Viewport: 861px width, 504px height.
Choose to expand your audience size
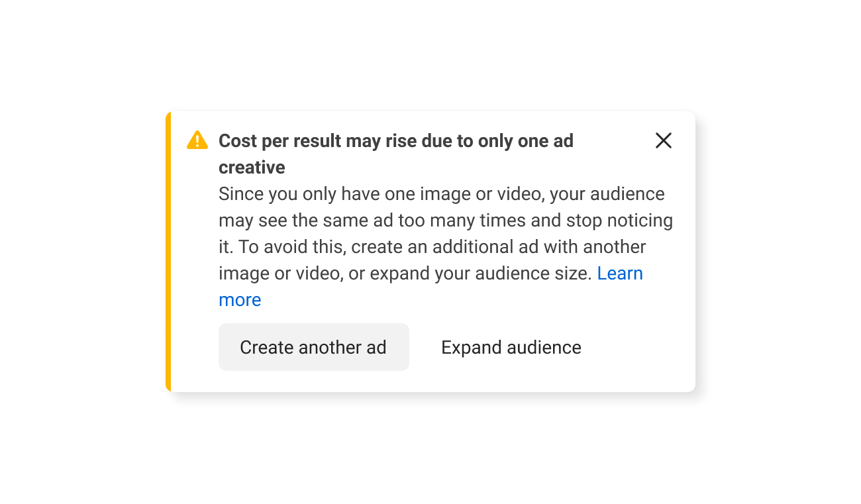point(511,347)
